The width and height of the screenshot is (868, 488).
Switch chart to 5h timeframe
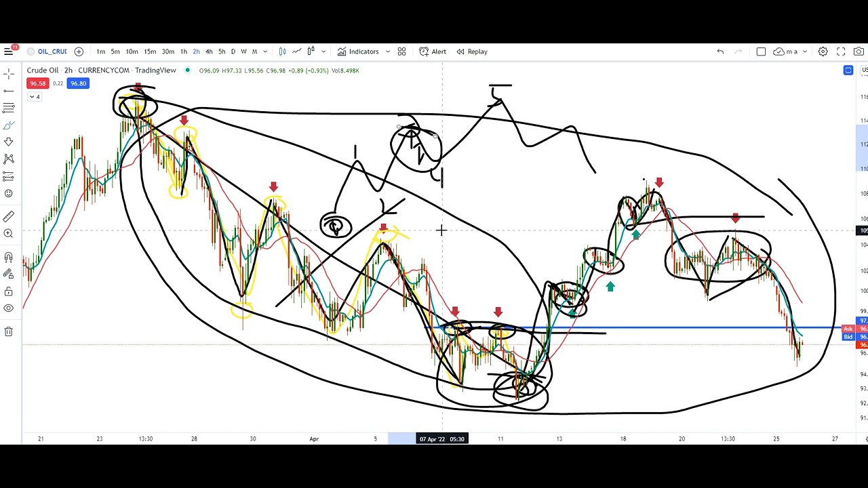click(222, 52)
